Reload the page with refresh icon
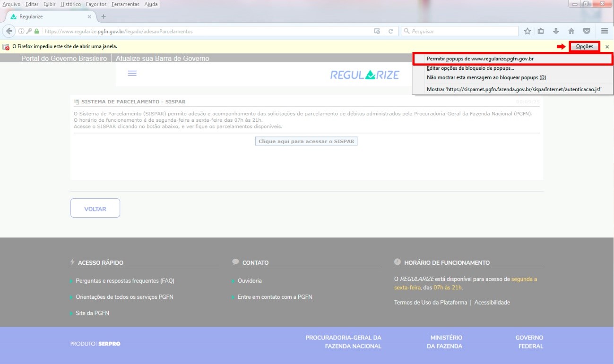 click(x=391, y=31)
